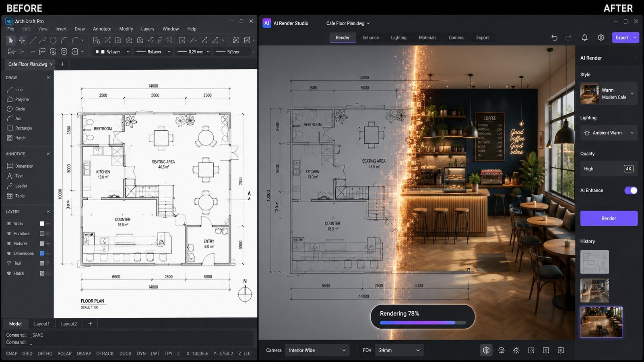Screen dimensions: 644x362
Task: Toggle OSNAP in the status bar
Action: [84, 354]
